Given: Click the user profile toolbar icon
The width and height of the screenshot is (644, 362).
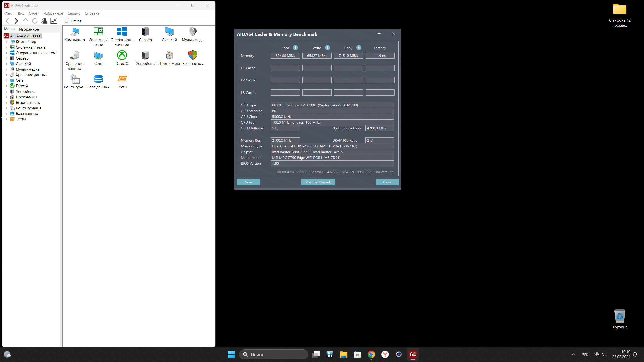Looking at the screenshot, I should (44, 21).
